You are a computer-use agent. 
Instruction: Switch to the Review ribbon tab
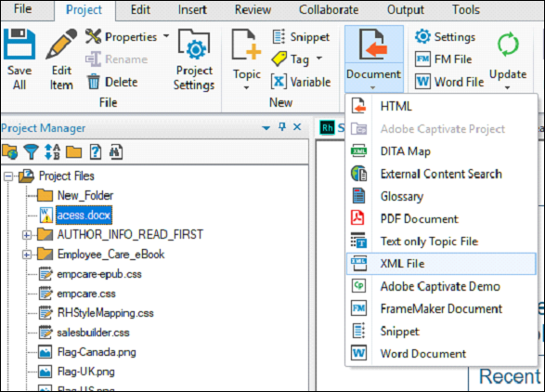tap(253, 9)
